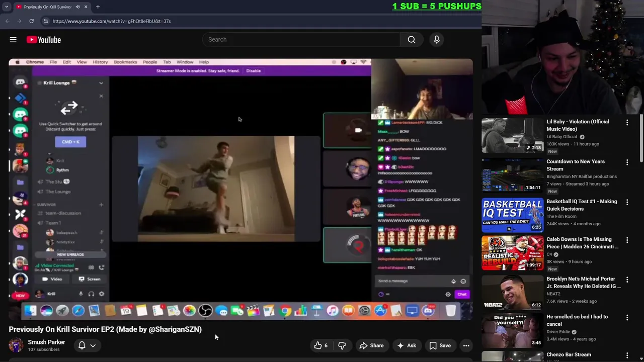Open Lil Baby - Violation video title

(x=578, y=125)
